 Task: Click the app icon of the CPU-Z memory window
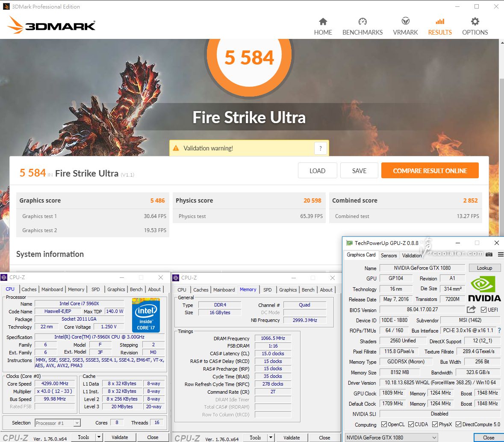tap(176, 278)
